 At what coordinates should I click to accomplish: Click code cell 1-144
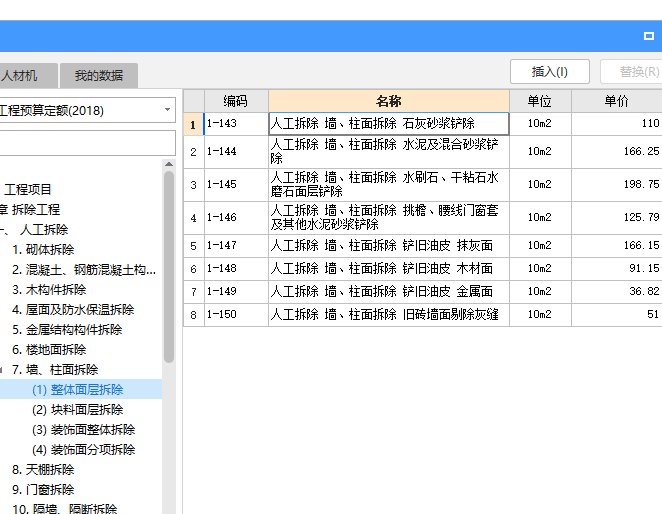(236, 152)
